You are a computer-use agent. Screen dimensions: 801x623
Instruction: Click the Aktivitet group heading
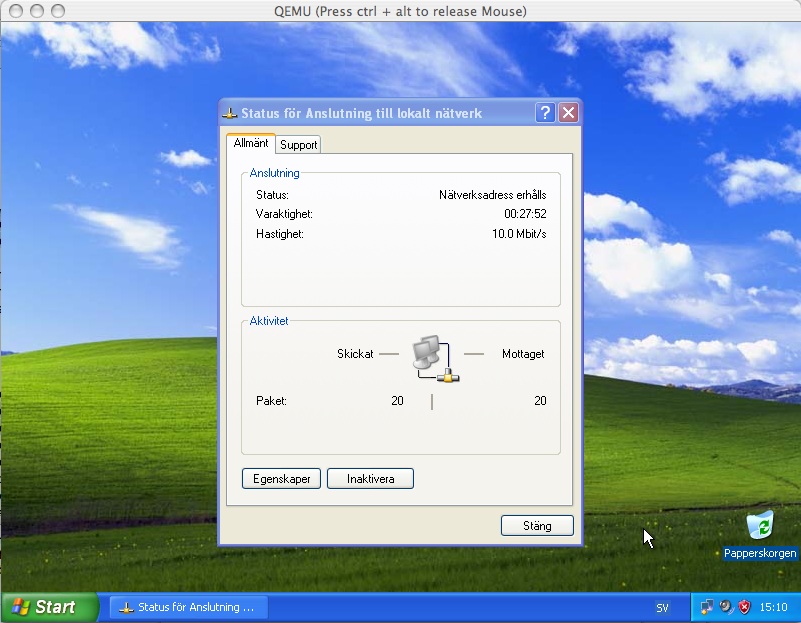click(269, 321)
